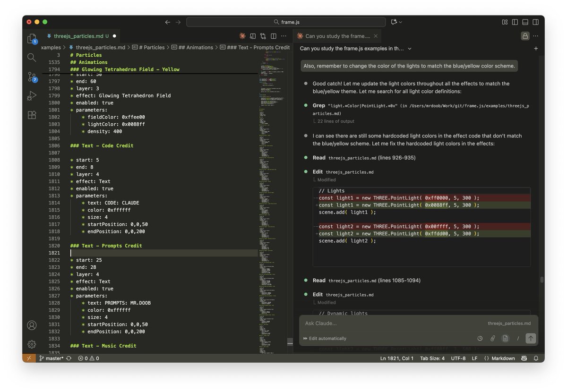Open the Extensions view
The image size is (567, 392).
(x=32, y=115)
